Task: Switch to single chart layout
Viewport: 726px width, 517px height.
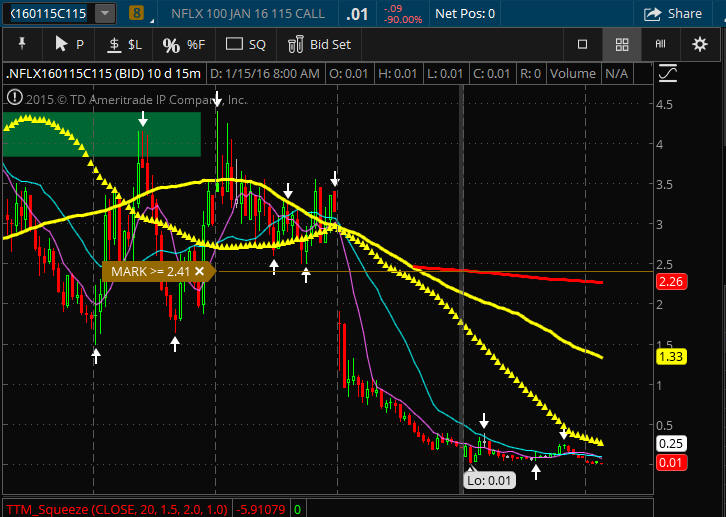Action: coord(582,44)
